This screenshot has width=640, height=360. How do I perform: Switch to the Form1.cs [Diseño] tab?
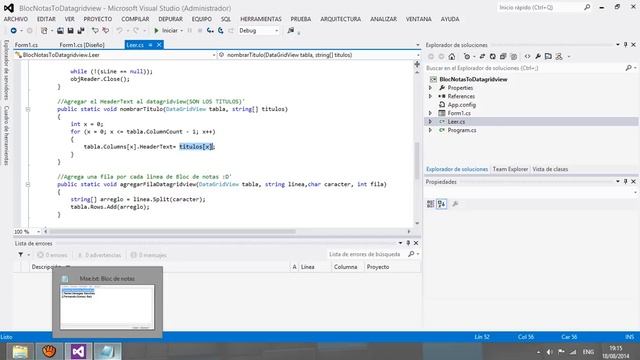point(82,45)
